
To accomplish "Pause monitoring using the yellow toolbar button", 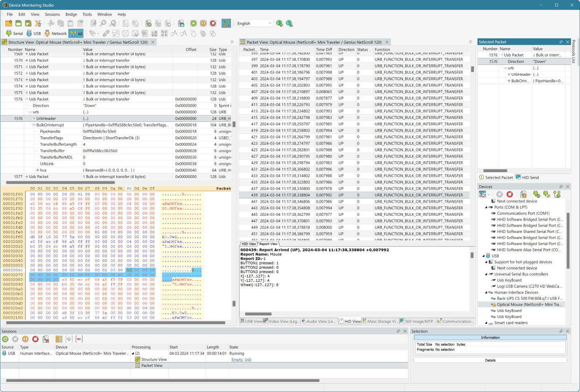I will tap(204, 23).
